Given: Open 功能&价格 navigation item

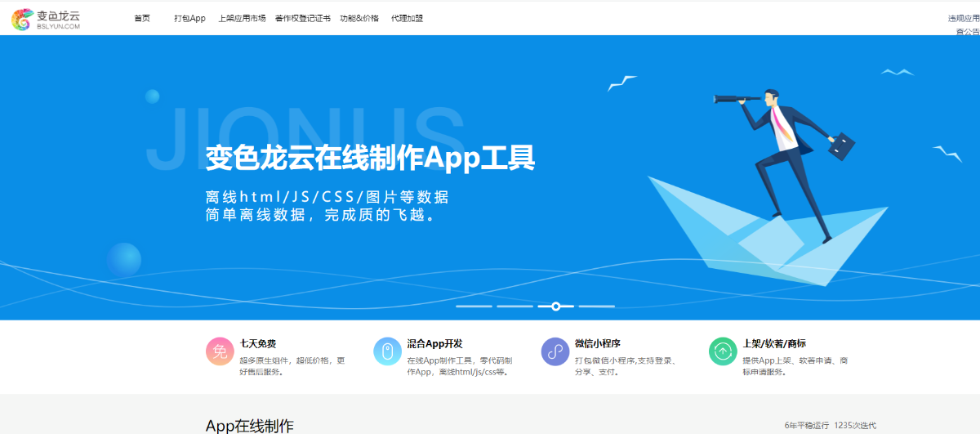Looking at the screenshot, I should [359, 18].
